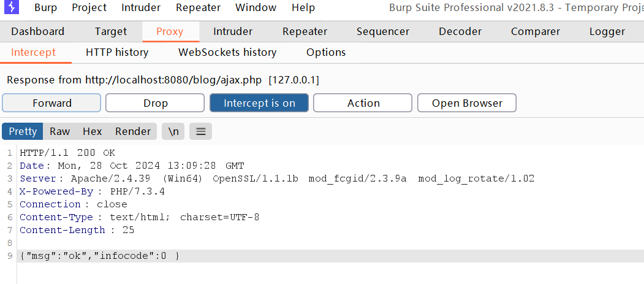Open the Project menu
The image size is (644, 284).
(x=89, y=7)
